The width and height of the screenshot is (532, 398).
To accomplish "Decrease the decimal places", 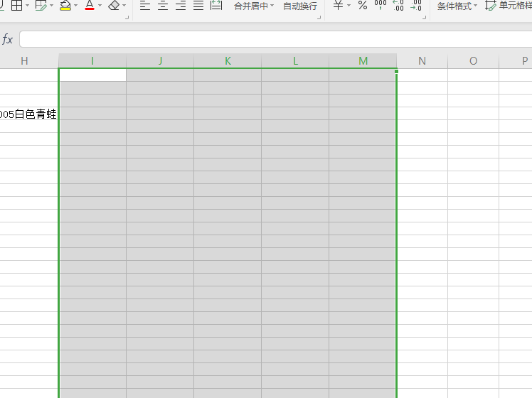I will click(x=416, y=5).
